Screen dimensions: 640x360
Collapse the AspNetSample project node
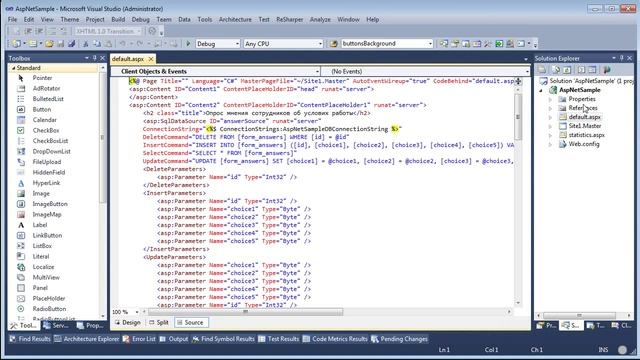click(541, 90)
